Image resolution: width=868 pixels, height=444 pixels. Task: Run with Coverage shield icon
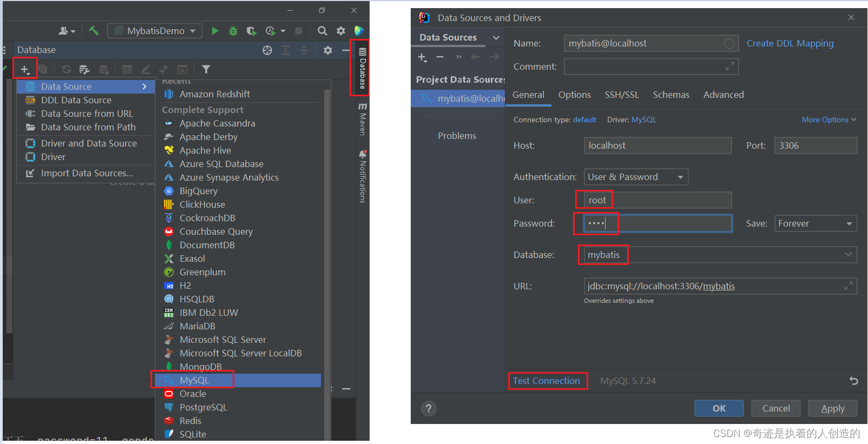(x=251, y=31)
